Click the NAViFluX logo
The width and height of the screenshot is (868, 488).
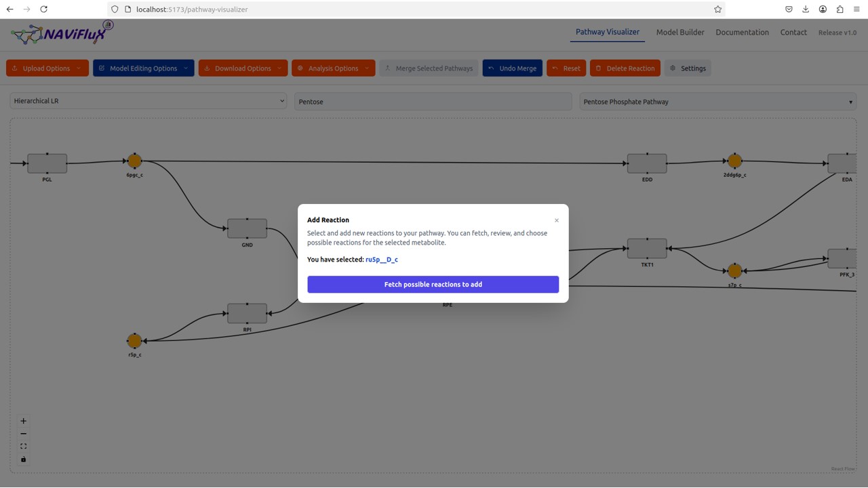click(x=62, y=33)
